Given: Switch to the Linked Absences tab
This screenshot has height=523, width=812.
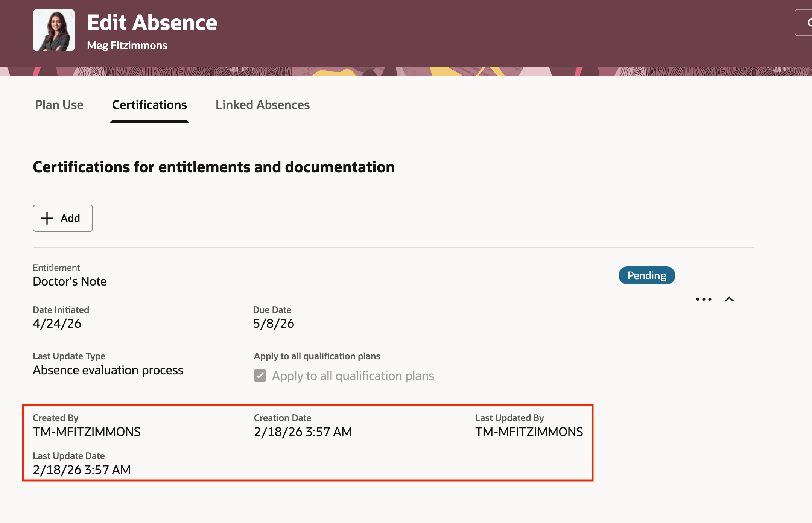Looking at the screenshot, I should [x=262, y=105].
